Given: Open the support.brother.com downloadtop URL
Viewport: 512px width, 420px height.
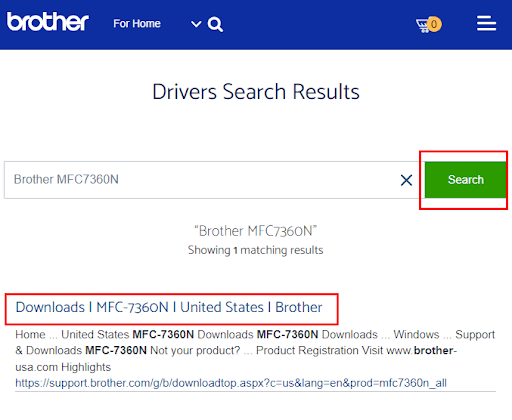Looking at the screenshot, I should click(x=231, y=383).
